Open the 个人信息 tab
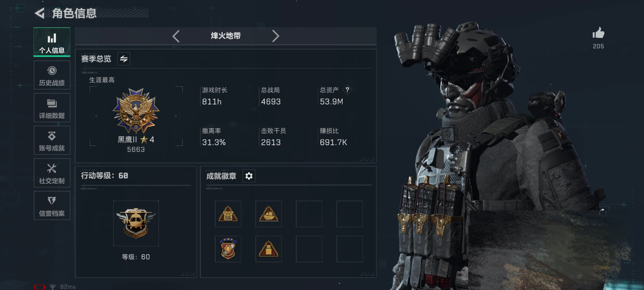Viewport: 644px width, 290px height. (x=52, y=42)
